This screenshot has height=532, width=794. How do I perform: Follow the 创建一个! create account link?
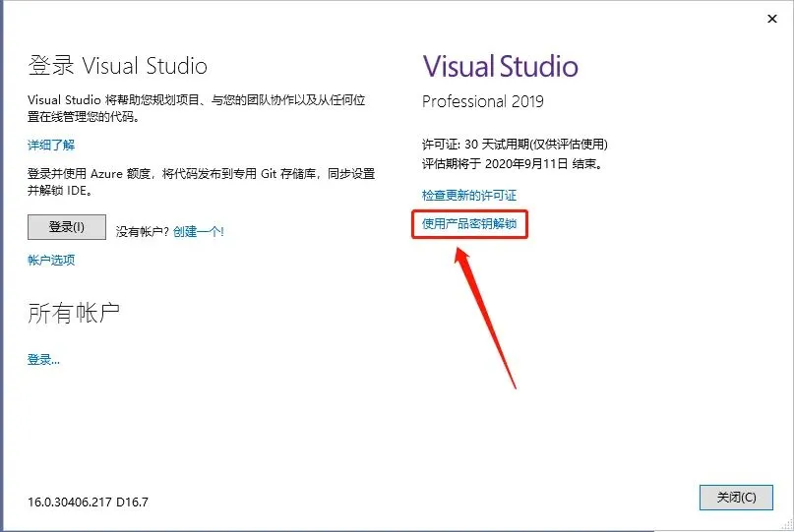coord(199,232)
